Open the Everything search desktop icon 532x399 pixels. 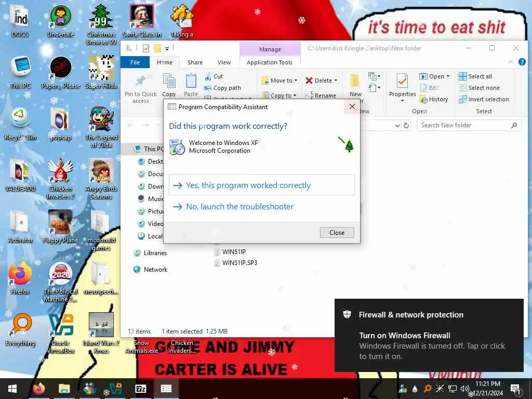[x=20, y=330]
